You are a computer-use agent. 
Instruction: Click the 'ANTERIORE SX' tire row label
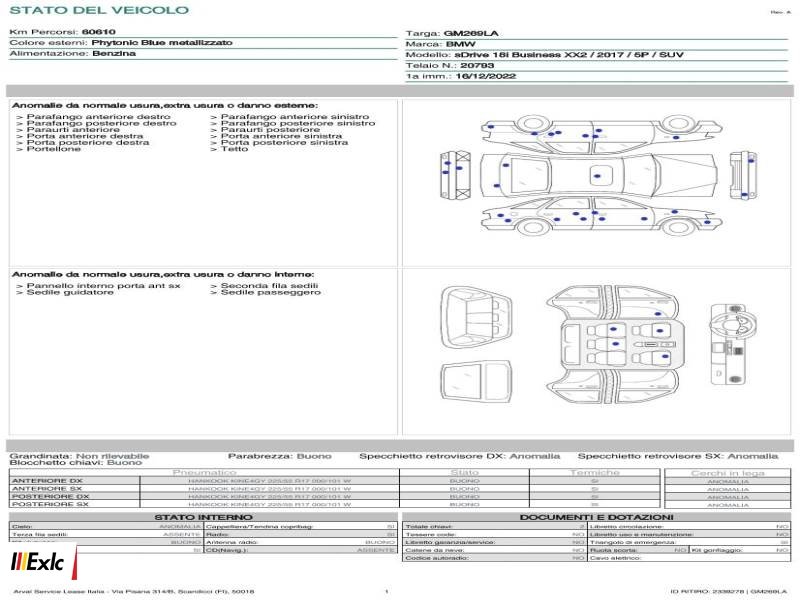click(47, 488)
